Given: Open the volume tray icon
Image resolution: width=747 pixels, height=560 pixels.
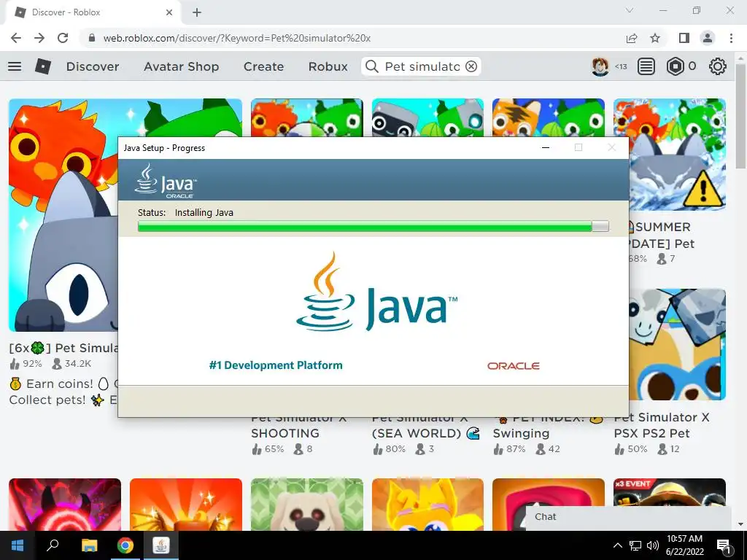Looking at the screenshot, I should [x=653, y=545].
